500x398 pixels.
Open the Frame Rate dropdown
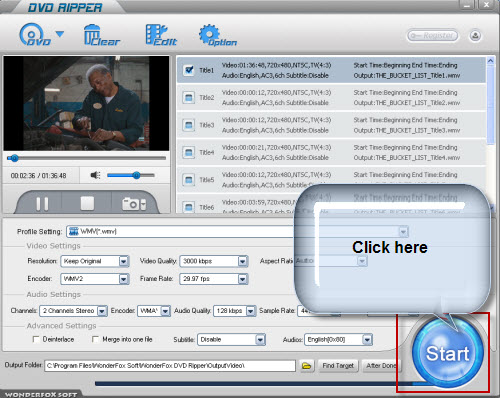click(243, 279)
